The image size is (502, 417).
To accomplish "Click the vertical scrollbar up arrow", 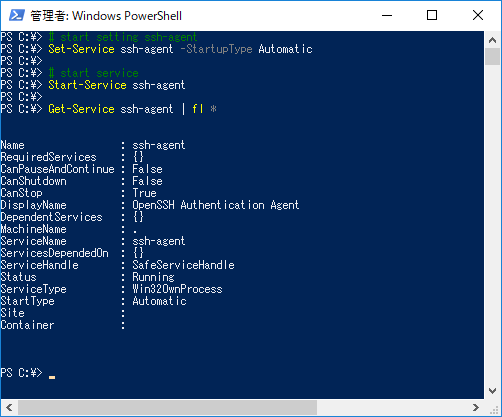I will 492,40.
